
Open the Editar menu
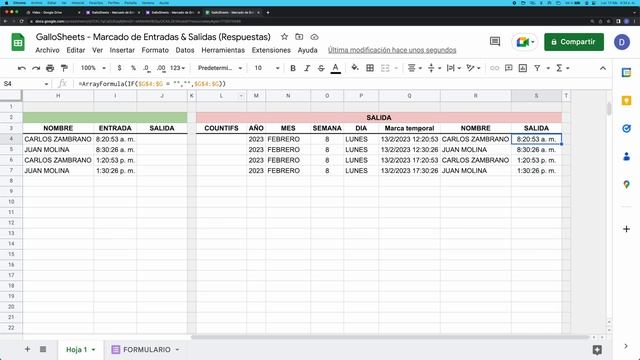[76, 50]
